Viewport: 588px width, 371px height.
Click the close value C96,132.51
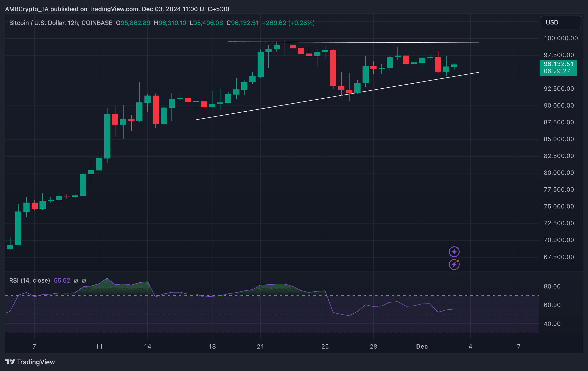243,23
